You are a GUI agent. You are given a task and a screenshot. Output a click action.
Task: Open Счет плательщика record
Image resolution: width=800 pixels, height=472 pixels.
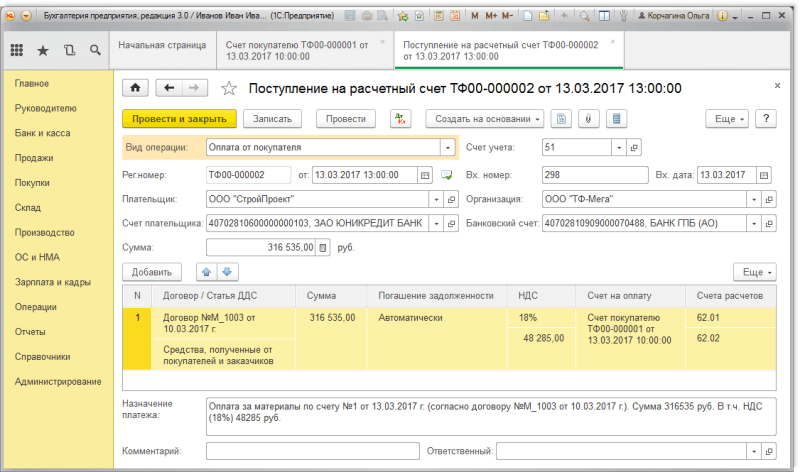click(451, 223)
